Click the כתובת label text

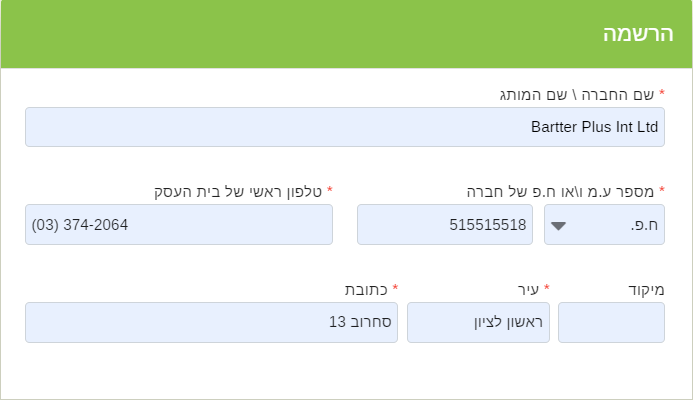point(366,289)
